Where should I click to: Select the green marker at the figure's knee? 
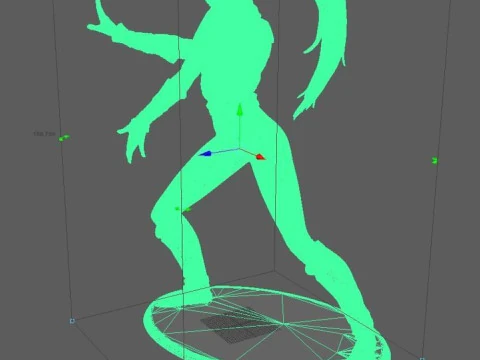(183, 209)
